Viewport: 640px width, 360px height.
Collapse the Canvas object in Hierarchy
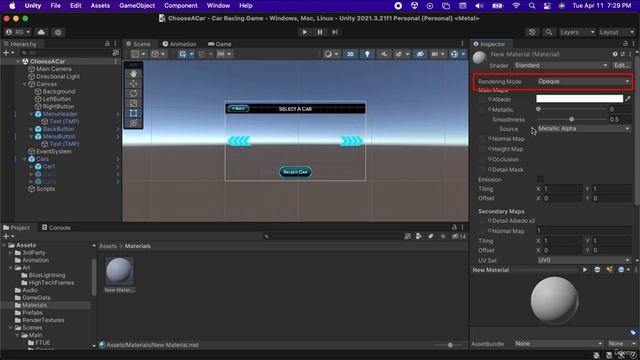click(x=24, y=84)
